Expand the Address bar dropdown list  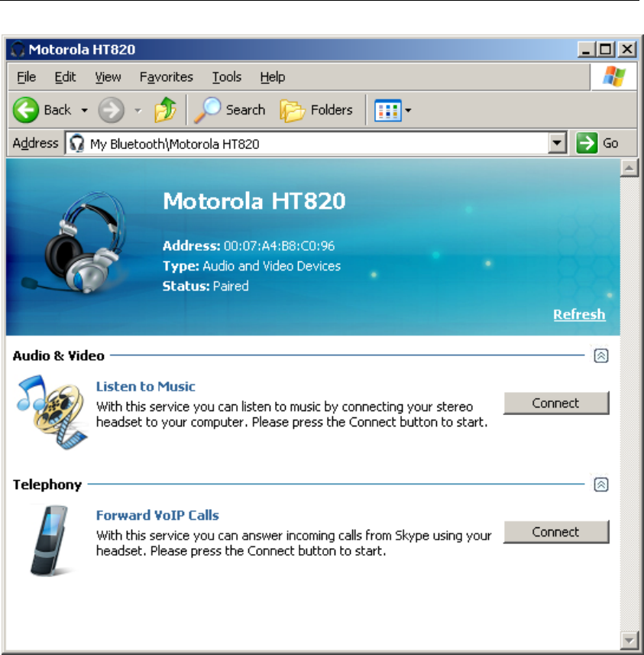(557, 143)
